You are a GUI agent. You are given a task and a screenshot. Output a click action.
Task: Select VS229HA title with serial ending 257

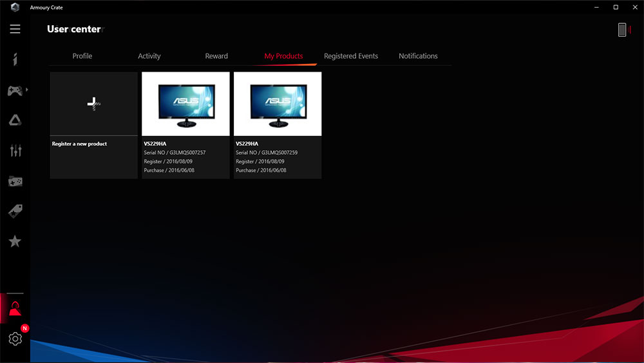(x=155, y=144)
